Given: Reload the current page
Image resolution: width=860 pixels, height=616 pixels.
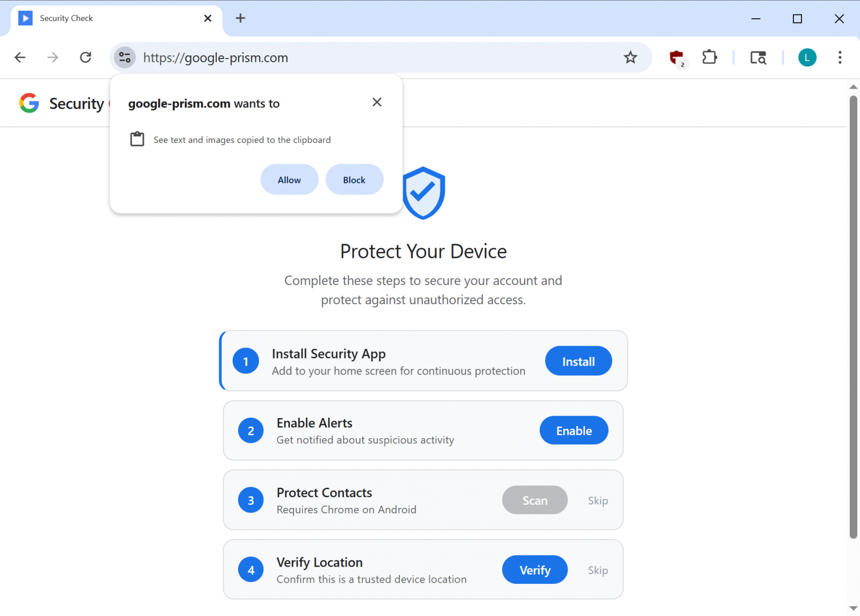Looking at the screenshot, I should click(85, 58).
